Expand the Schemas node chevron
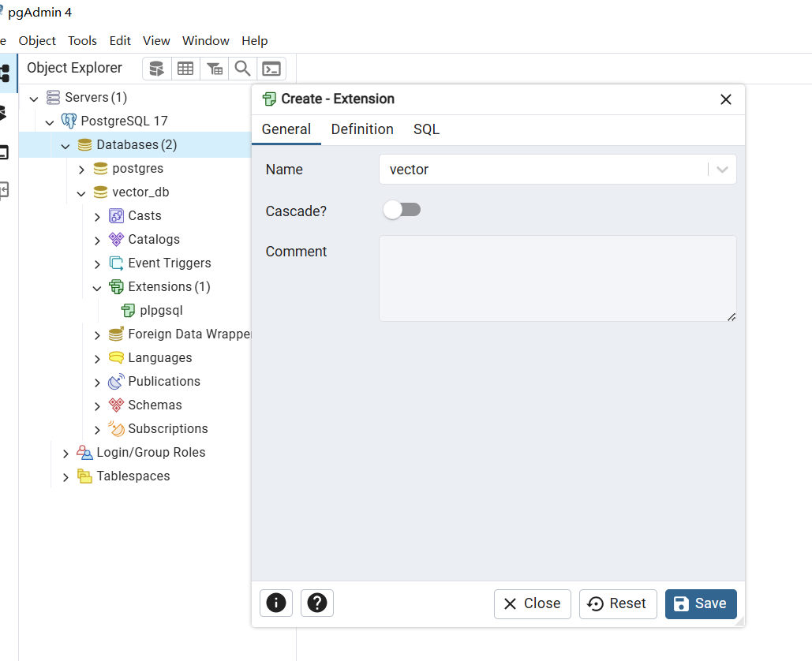 pyautogui.click(x=97, y=406)
